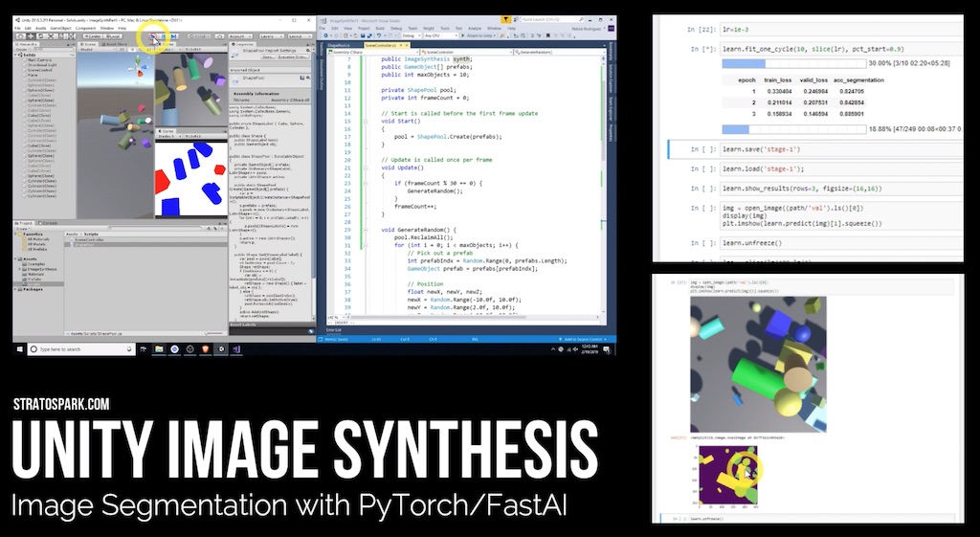This screenshot has height=537, width=980.
Task: Click the Unity Play button
Action: [152, 36]
